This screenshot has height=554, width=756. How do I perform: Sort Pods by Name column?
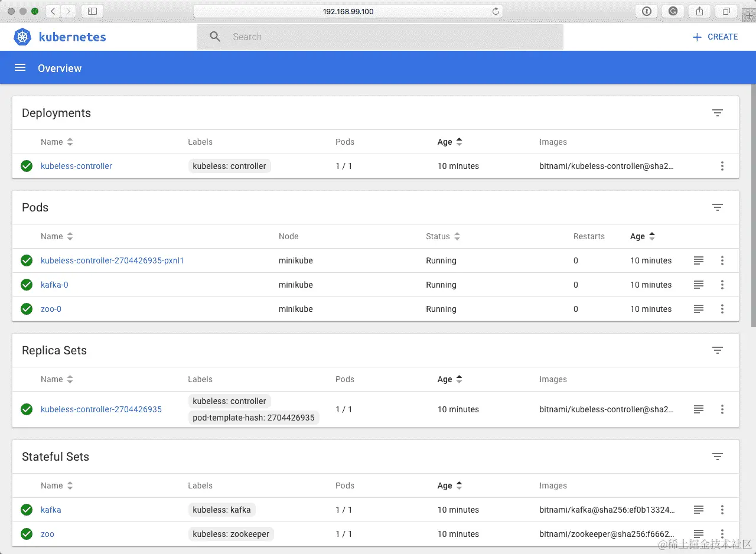[x=57, y=236]
